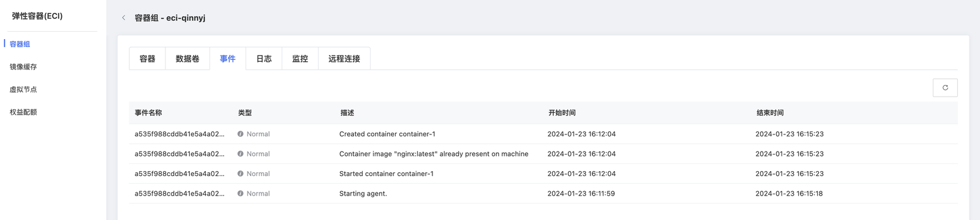Image resolution: width=980 pixels, height=220 pixels.
Task: Open 权益配额 in the sidebar
Action: point(23,112)
